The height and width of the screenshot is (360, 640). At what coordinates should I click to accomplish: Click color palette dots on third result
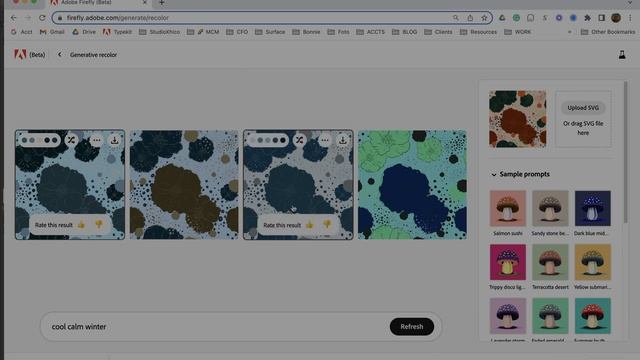(x=268, y=140)
